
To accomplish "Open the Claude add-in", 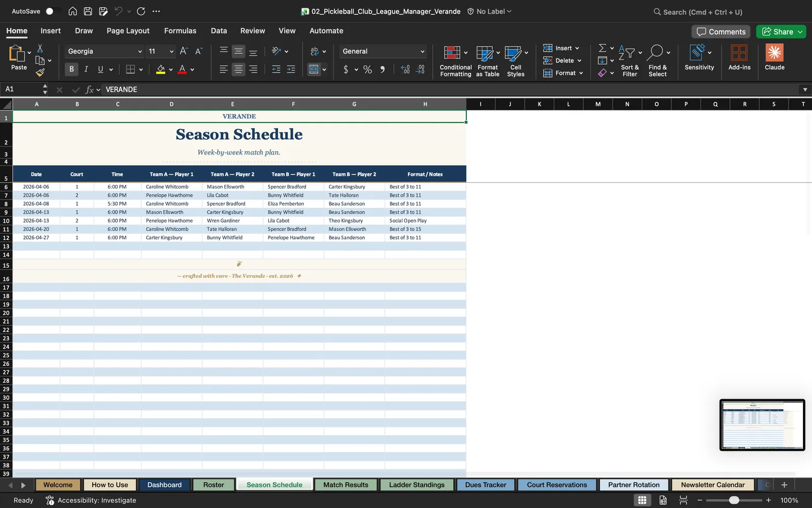I will click(x=774, y=57).
